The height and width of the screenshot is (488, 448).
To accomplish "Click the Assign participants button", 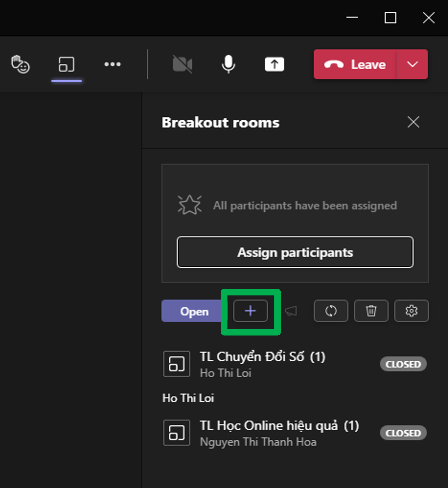I will tap(295, 252).
